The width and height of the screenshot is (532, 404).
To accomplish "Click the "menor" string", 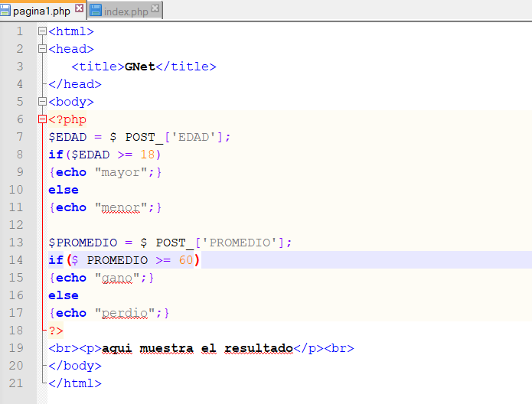I will pos(121,207).
